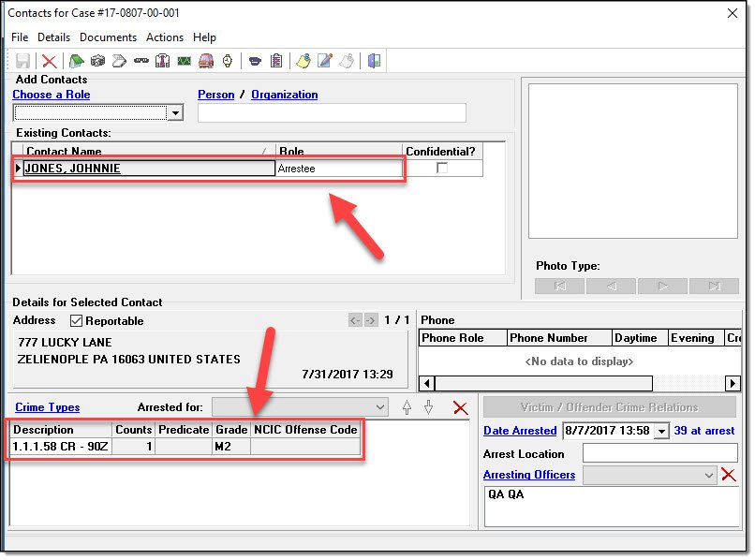Open the Documents menu
Image resolution: width=755 pixels, height=560 pixels.
(x=108, y=37)
